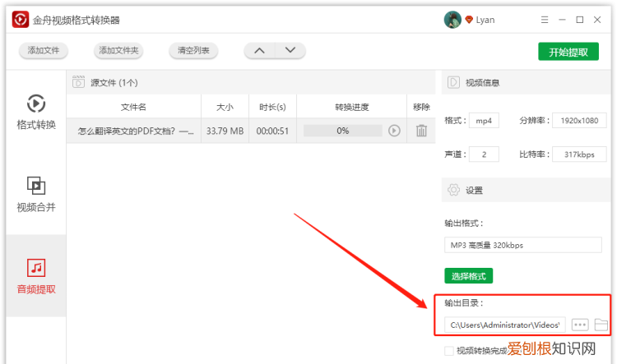Play the file with the row play icon
Viewport: 617px width, 364px height.
(394, 131)
